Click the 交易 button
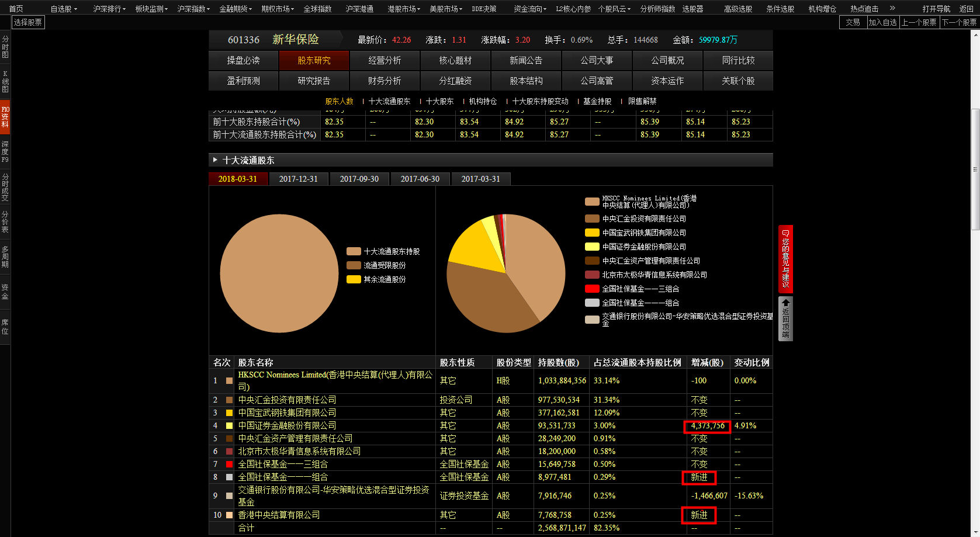This screenshot has height=537, width=980. click(853, 22)
